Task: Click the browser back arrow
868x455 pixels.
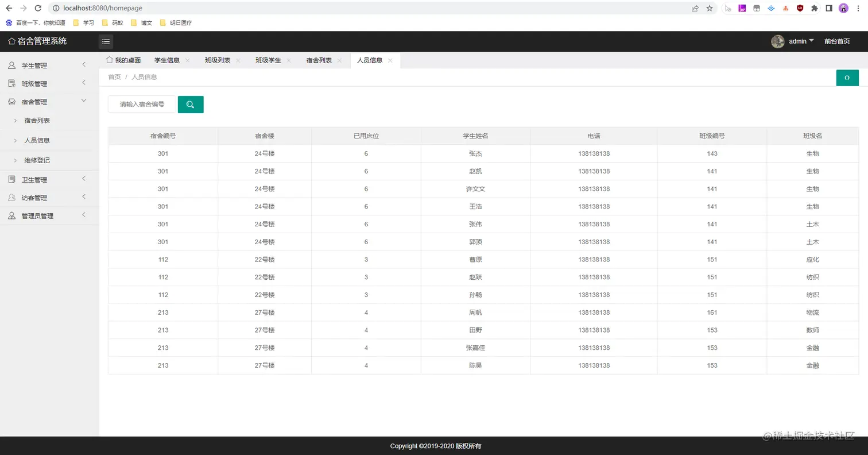Action: click(9, 9)
